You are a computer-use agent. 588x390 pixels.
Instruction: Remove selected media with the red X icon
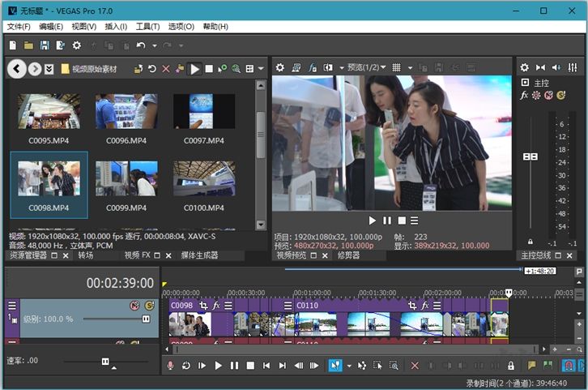tap(166, 69)
